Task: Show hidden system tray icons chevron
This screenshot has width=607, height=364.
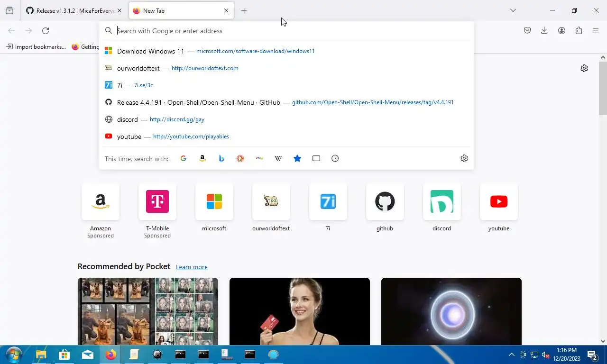Action: [x=512, y=355]
